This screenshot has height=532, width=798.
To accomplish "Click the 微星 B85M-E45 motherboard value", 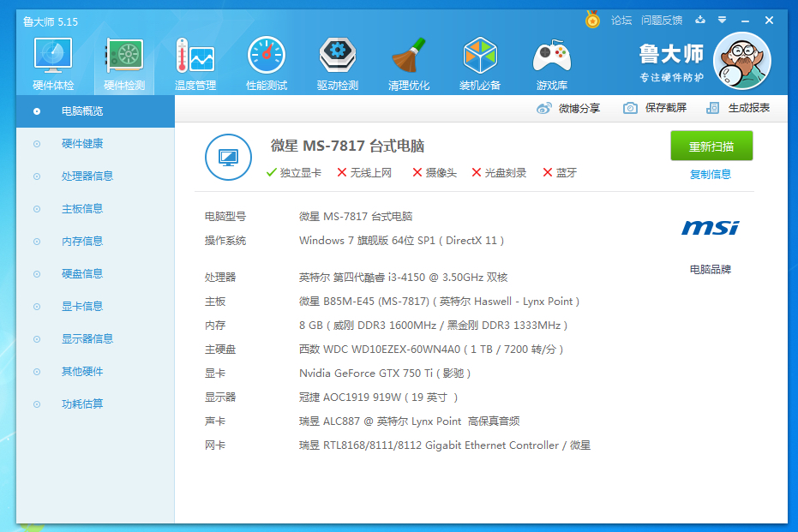I will coord(439,301).
